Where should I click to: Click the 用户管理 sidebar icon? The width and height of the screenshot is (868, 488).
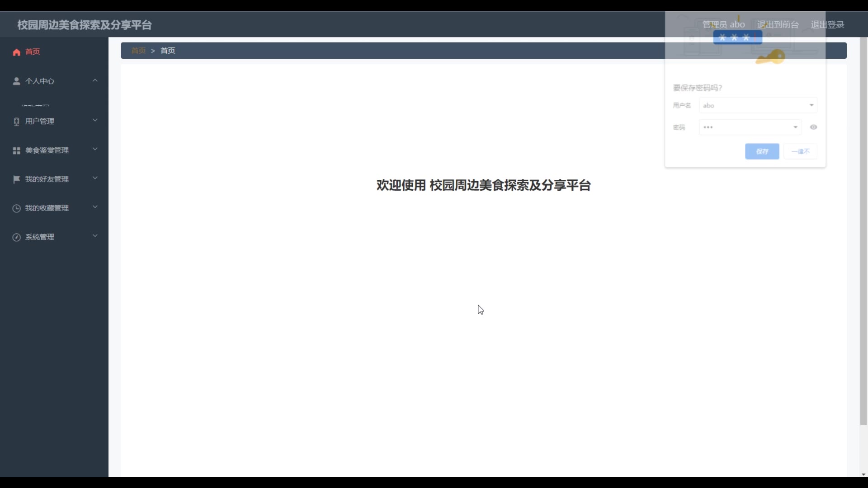17,122
